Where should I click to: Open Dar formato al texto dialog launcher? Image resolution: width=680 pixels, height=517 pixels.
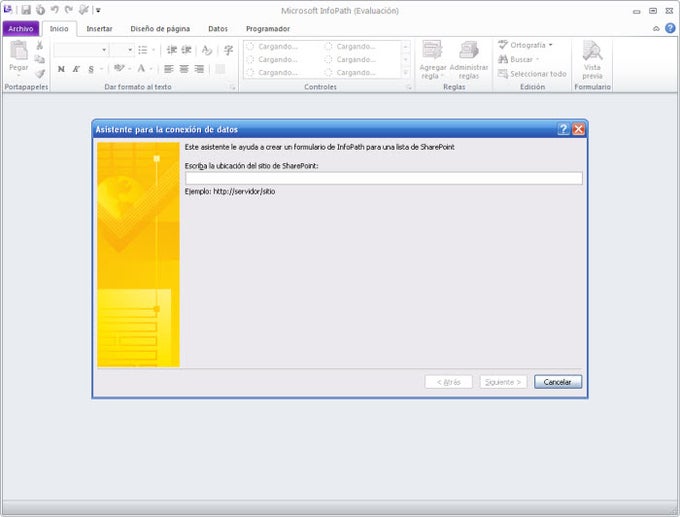tap(232, 88)
